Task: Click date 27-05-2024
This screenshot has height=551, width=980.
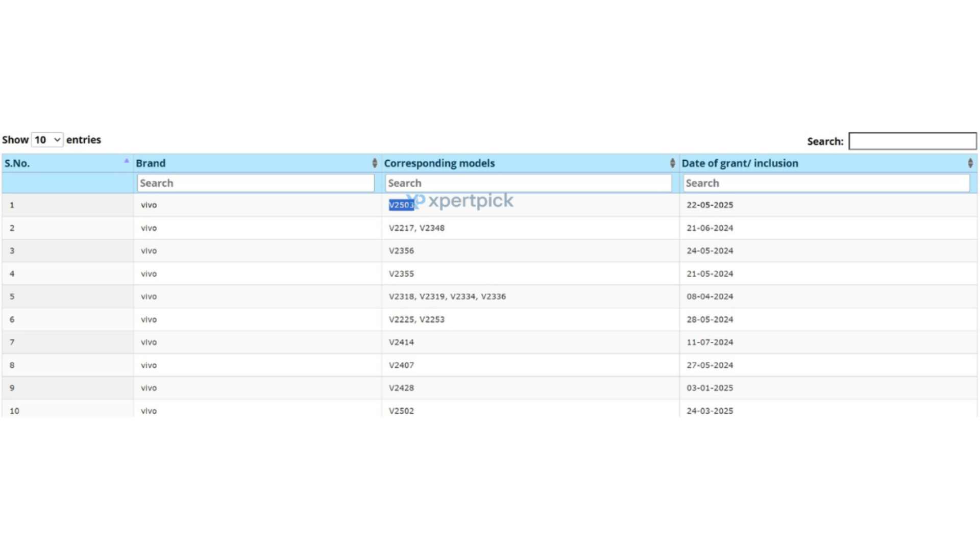Action: click(x=709, y=365)
